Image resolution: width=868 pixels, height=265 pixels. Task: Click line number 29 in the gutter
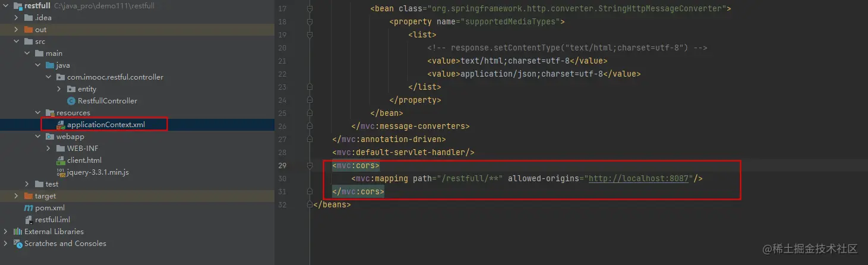[x=282, y=166]
